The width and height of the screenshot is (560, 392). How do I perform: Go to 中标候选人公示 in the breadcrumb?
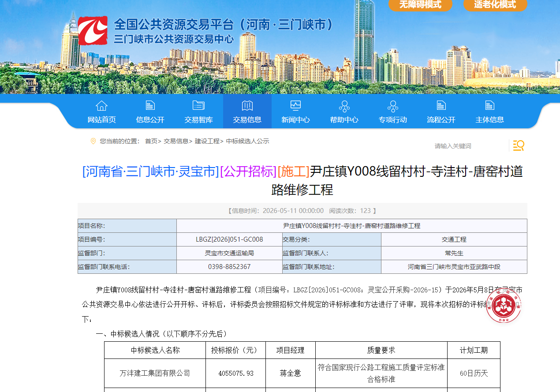coord(247,141)
